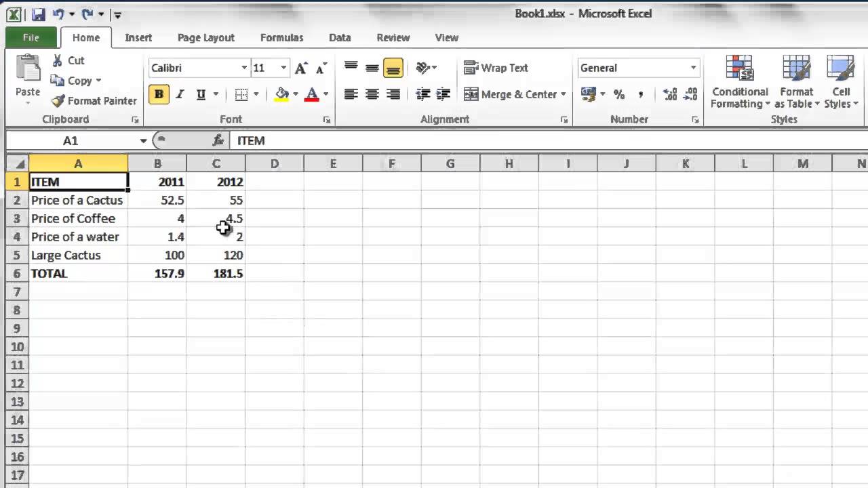
Task: Activate the Format Painter
Action: click(x=93, y=100)
